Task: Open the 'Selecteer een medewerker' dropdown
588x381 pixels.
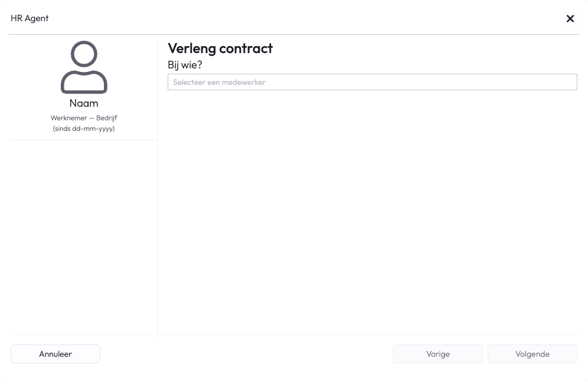Action: [x=372, y=82]
